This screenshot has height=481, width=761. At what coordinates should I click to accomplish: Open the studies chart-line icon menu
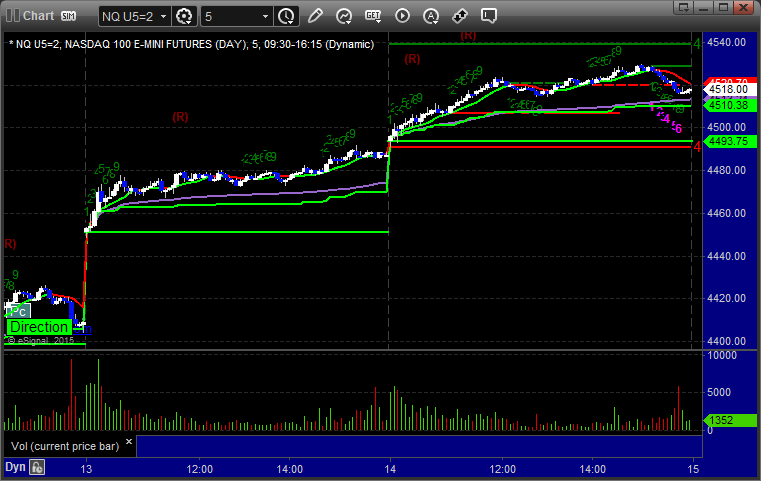coord(344,17)
